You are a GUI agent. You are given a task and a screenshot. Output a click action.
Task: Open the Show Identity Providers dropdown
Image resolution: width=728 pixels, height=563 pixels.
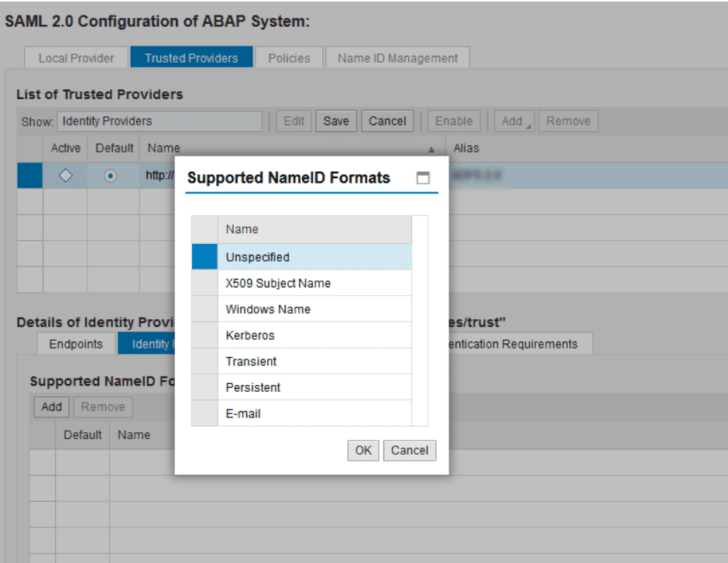pos(160,121)
